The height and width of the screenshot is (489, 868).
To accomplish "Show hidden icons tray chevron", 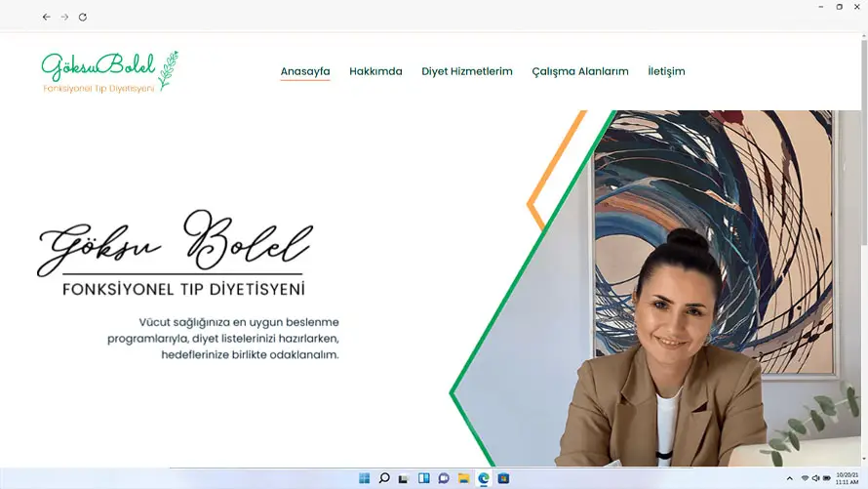I will pyautogui.click(x=789, y=478).
